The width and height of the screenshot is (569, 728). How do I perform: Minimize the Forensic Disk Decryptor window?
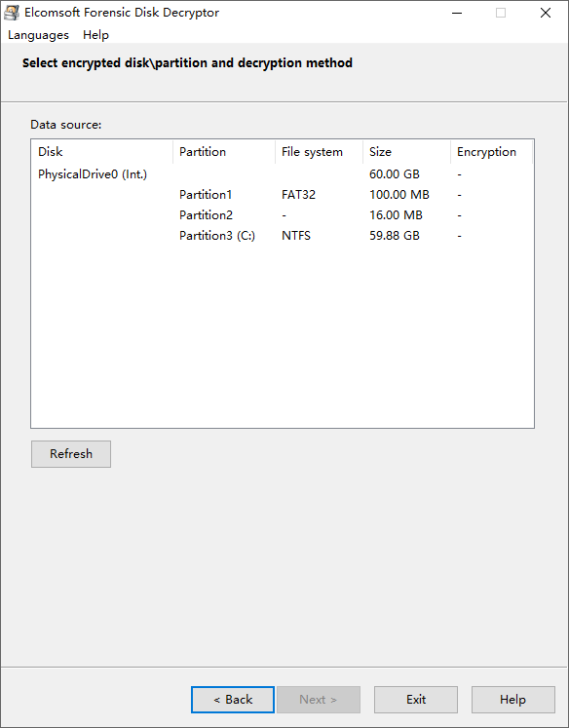point(457,13)
